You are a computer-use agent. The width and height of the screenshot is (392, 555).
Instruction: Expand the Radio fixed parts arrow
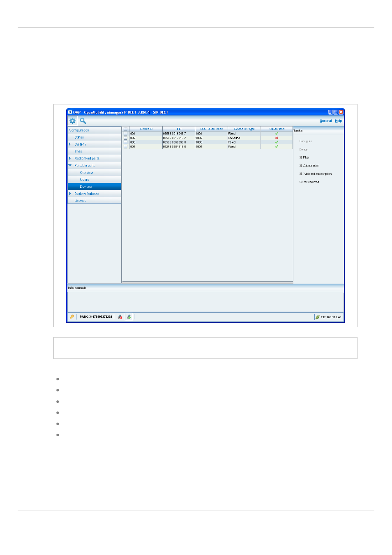tap(70, 158)
